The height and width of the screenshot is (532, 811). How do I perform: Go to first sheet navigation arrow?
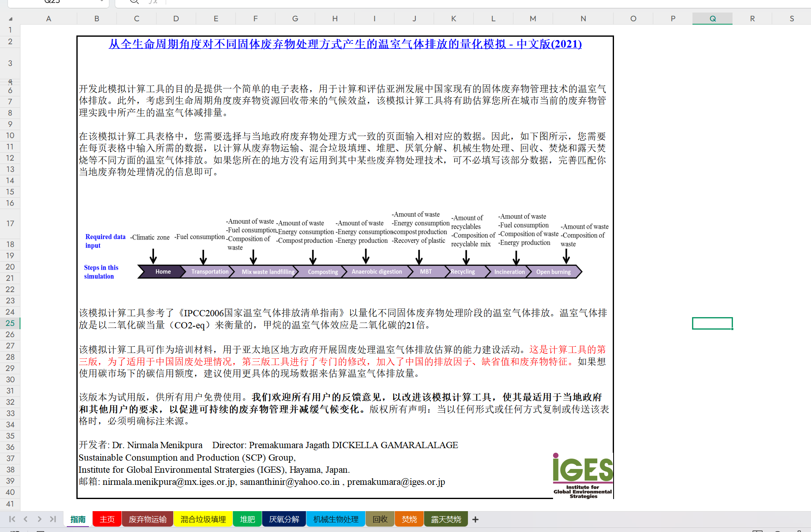point(12,519)
